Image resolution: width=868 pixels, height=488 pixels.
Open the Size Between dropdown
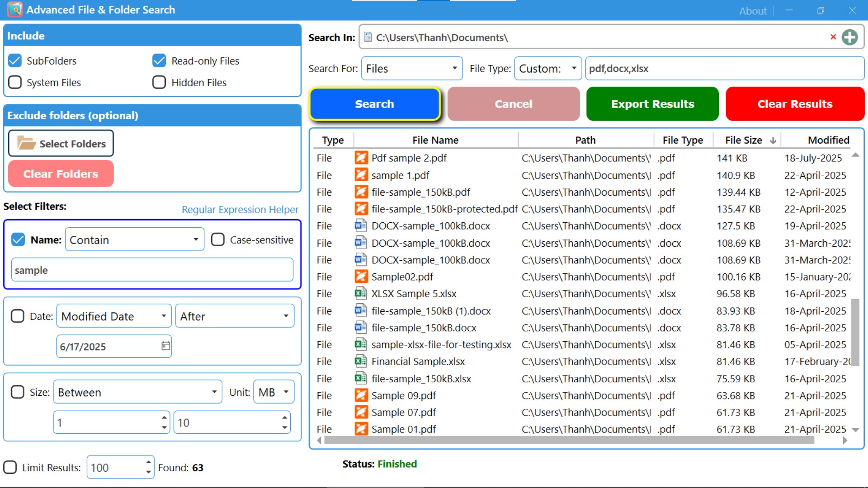137,392
